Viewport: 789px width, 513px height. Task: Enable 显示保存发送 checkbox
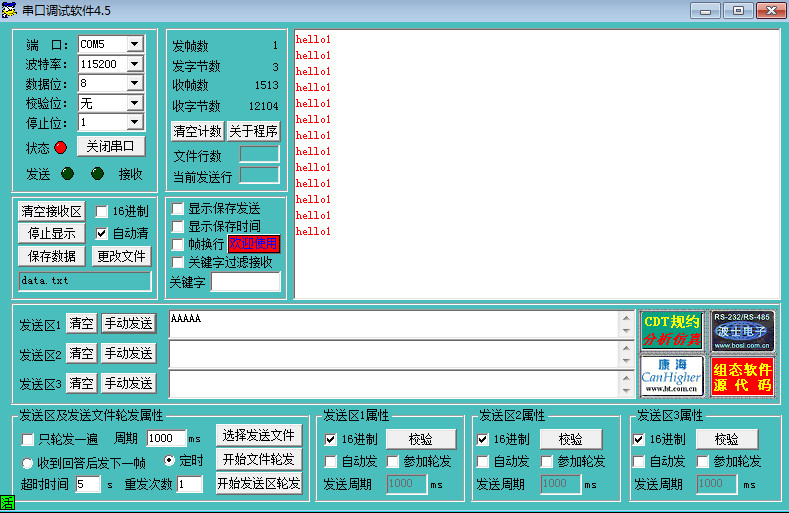[x=177, y=208]
